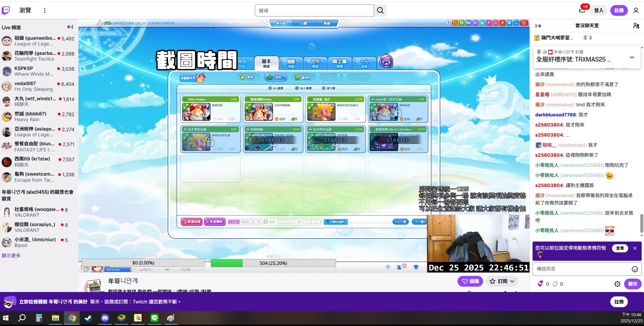Collapse the Live channels sidebar
Screen dimensions: 644x326
coord(70,27)
